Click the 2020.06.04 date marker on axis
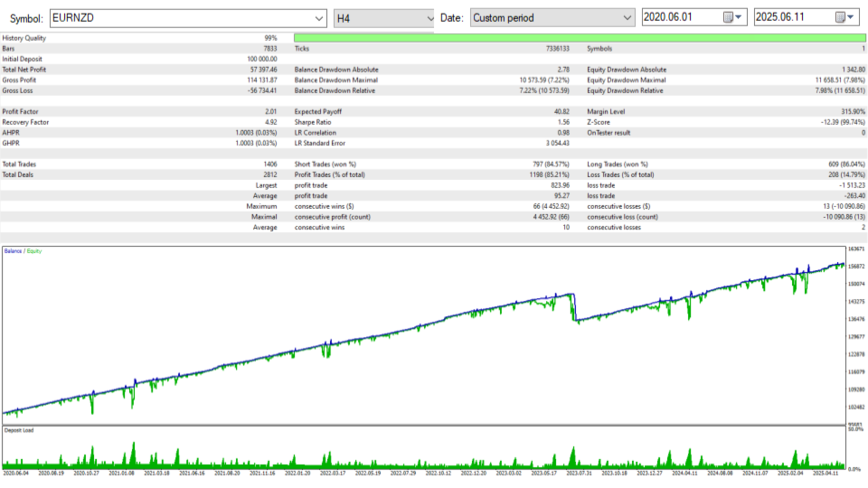Viewport: 868px width, 488px height. pyautogui.click(x=15, y=474)
